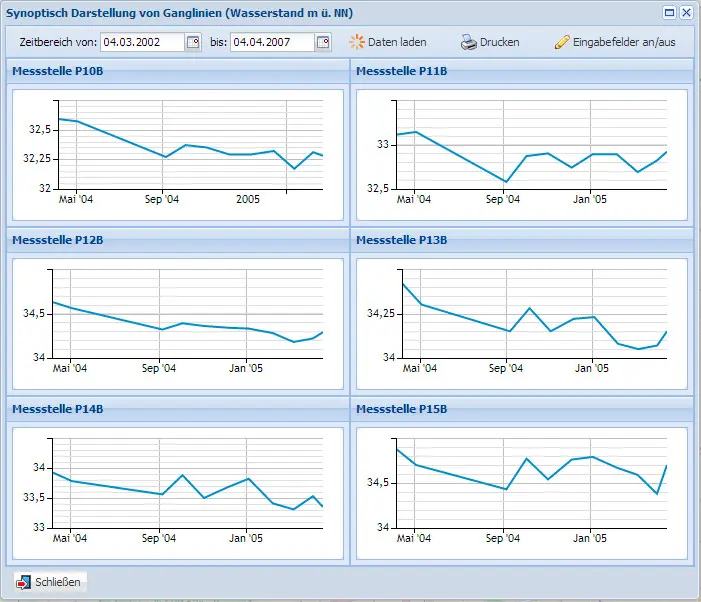Viewport: 701px width, 602px height.
Task: Click the Messstelle P15B chart area
Action: pos(522,493)
